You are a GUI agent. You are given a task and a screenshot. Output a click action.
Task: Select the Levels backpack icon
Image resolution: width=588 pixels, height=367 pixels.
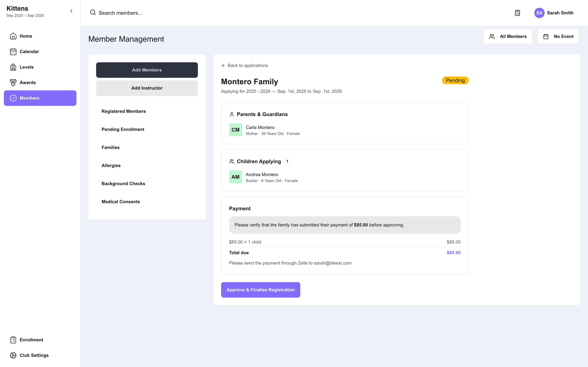pyautogui.click(x=13, y=67)
